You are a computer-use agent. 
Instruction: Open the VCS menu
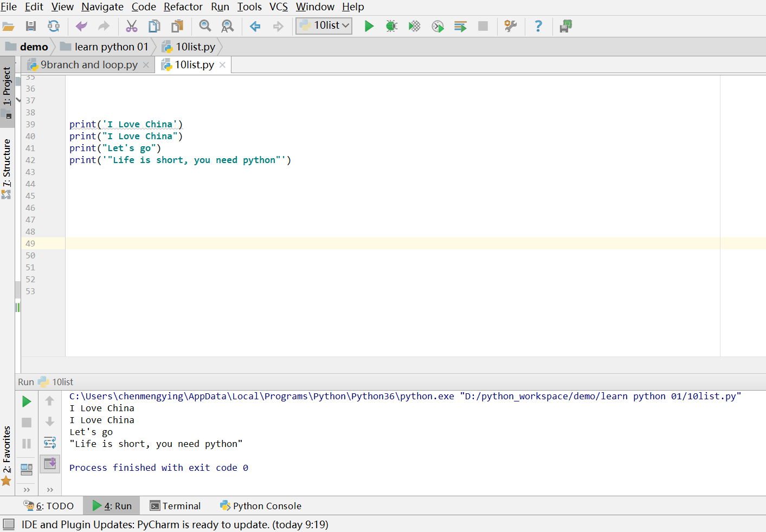pyautogui.click(x=279, y=7)
